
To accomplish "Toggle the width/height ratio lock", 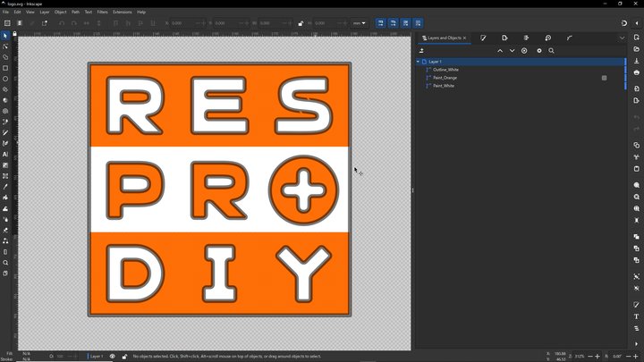I will 301,23.
